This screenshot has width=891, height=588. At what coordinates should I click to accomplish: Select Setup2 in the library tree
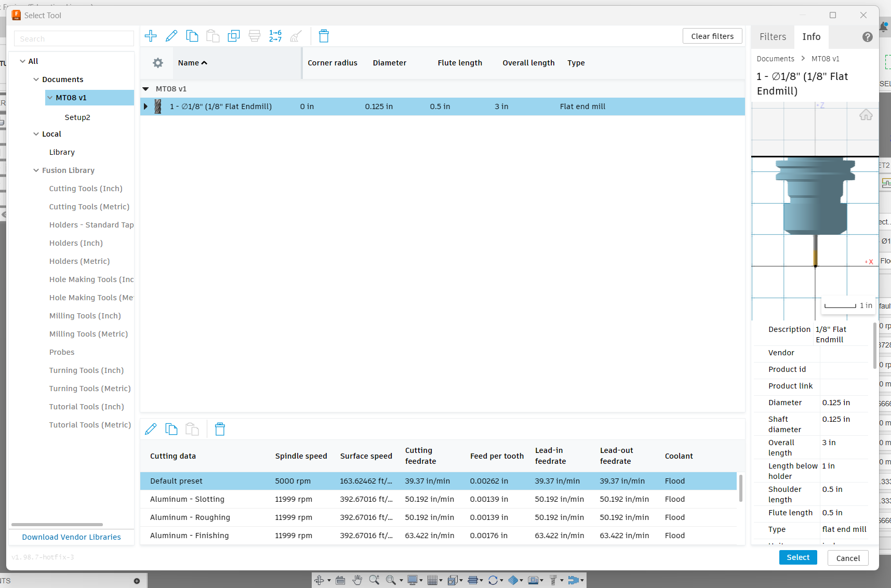pos(77,117)
